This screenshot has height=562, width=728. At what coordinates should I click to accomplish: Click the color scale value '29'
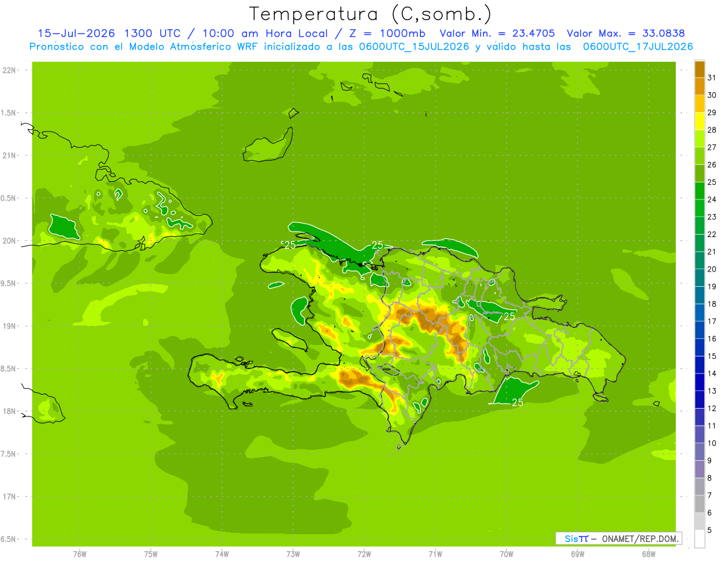[713, 112]
